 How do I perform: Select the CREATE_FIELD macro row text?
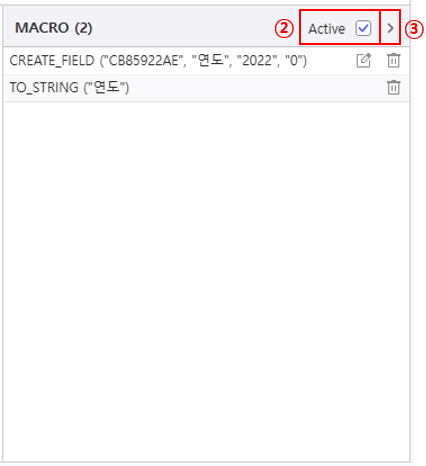coord(158,61)
